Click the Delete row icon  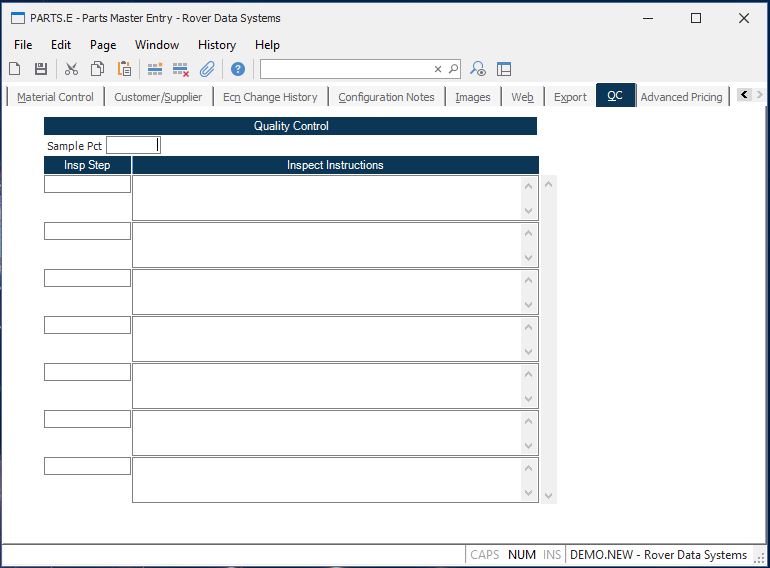click(181, 69)
